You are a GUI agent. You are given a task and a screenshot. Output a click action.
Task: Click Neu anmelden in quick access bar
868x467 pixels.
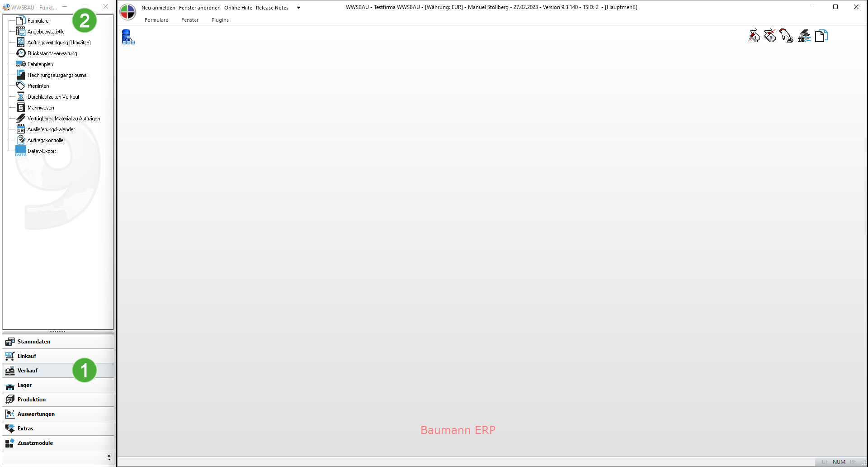tap(158, 8)
